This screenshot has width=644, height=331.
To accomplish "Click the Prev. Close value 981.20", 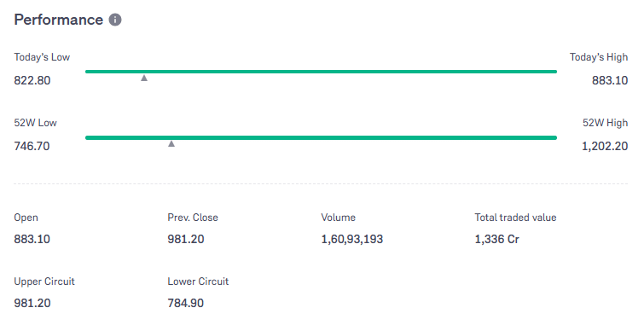I will [x=186, y=239].
